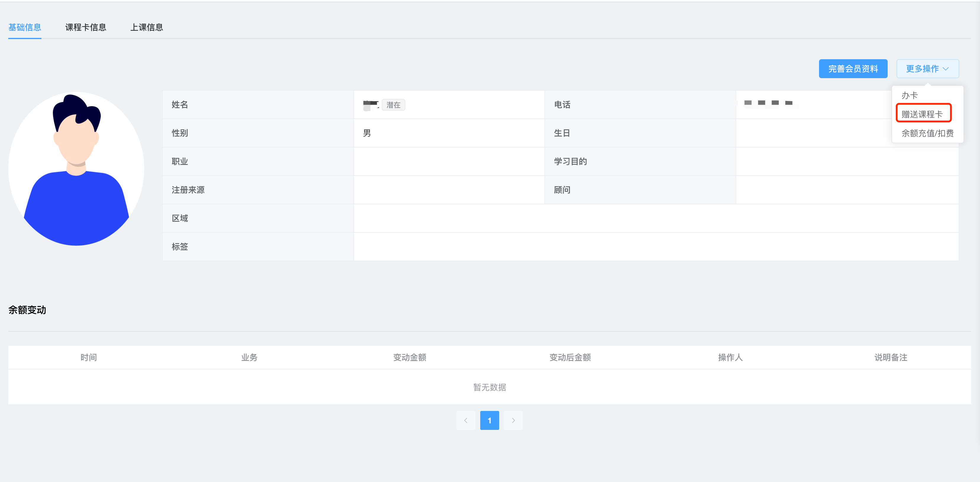Viewport: 980px width, 482px height.
Task: Click the 说明备注 column header
Action: [x=891, y=357]
